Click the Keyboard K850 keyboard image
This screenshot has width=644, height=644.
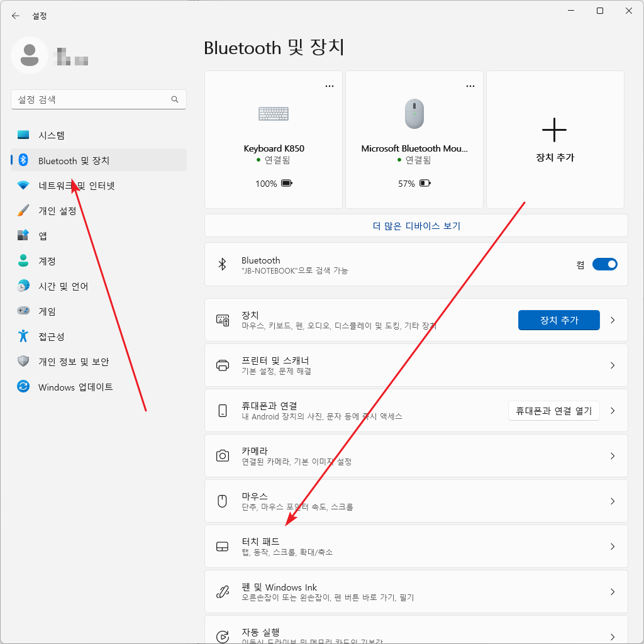(274, 114)
